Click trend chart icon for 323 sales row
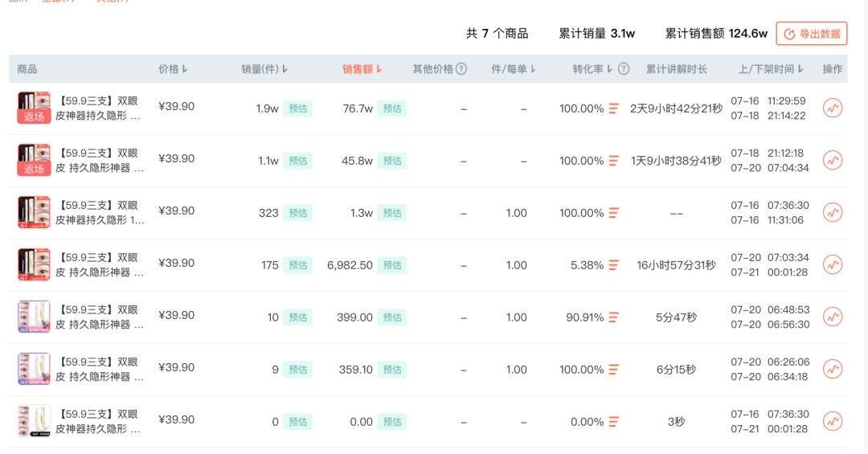 [x=832, y=212]
